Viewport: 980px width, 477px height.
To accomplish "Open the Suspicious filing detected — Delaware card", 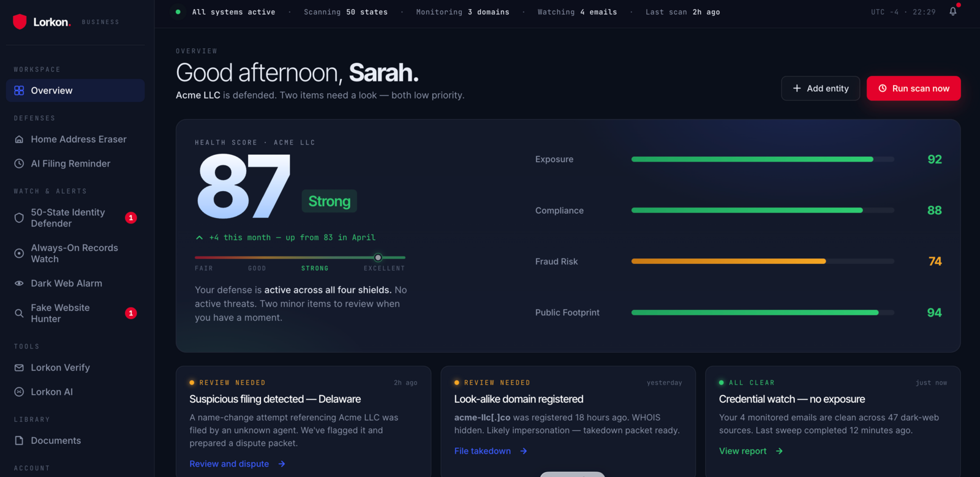I will point(303,421).
